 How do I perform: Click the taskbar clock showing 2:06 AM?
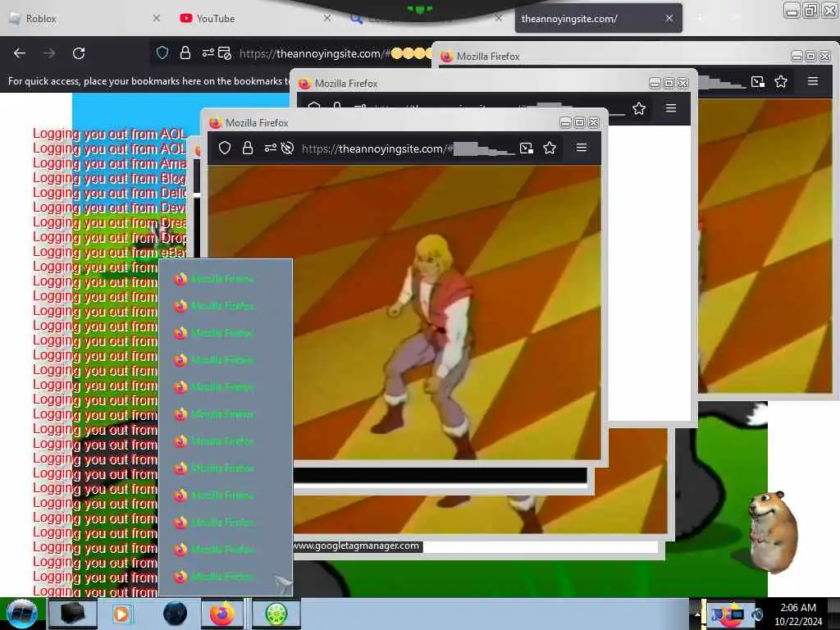[797, 614]
